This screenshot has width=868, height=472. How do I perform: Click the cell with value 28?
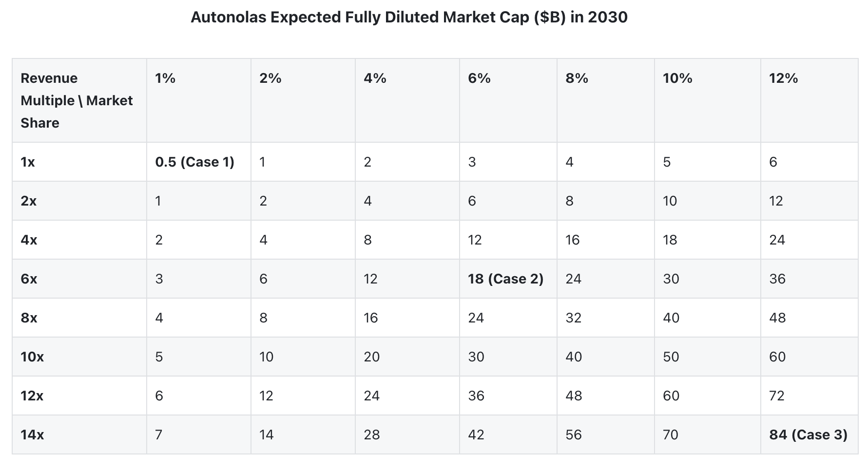371,435
